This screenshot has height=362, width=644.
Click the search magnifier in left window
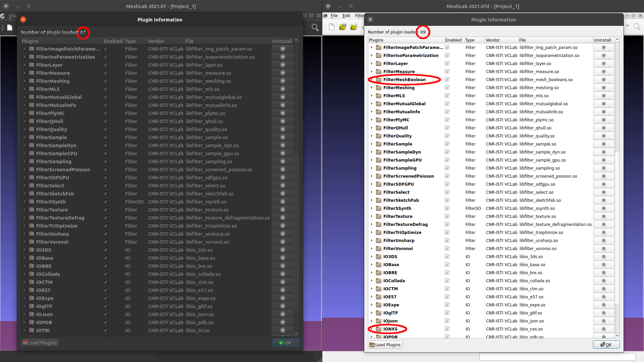tap(315, 27)
